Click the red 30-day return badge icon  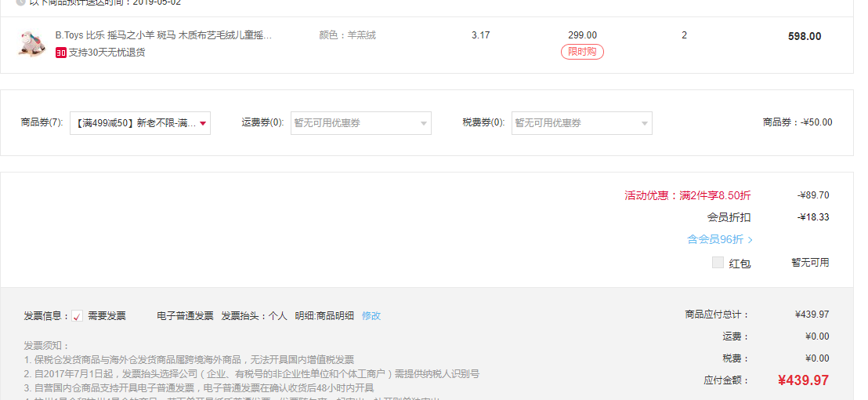[x=61, y=53]
